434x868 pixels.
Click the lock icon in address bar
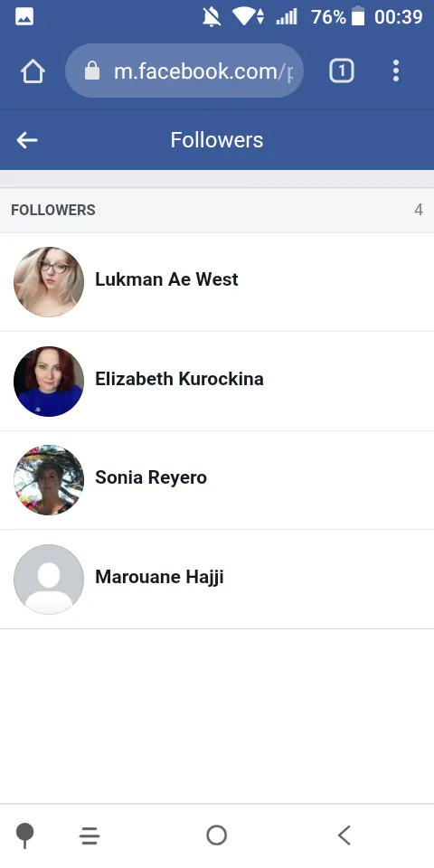point(92,71)
